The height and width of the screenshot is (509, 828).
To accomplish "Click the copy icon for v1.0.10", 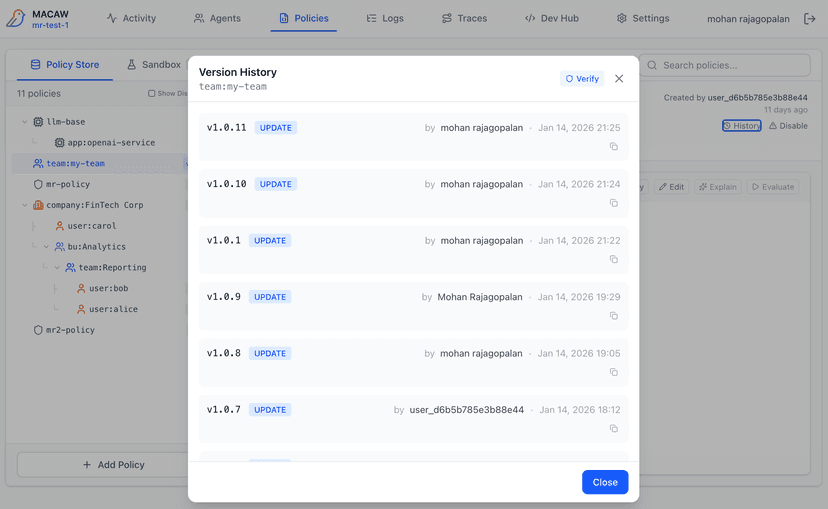I will pyautogui.click(x=614, y=203).
